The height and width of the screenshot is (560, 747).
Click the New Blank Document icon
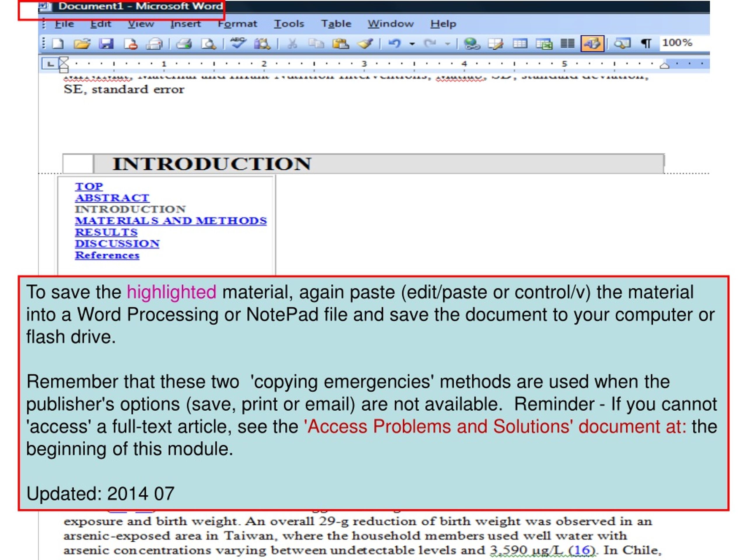pyautogui.click(x=58, y=44)
